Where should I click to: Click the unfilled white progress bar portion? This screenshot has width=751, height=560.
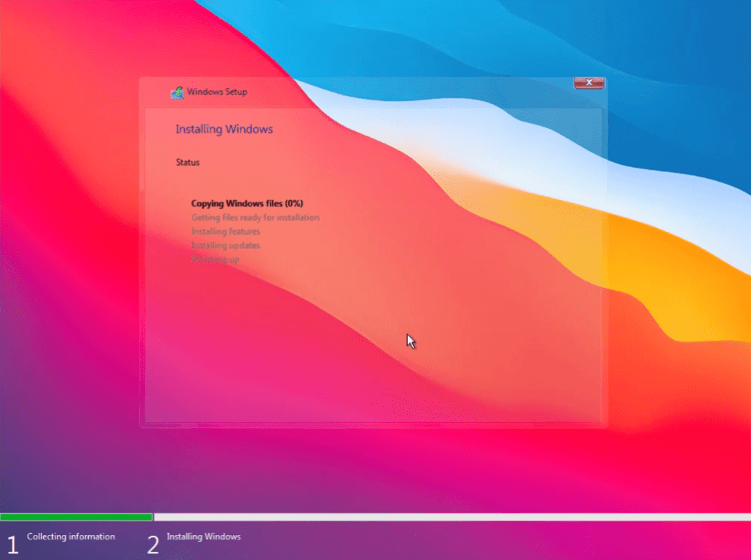pyautogui.click(x=452, y=517)
